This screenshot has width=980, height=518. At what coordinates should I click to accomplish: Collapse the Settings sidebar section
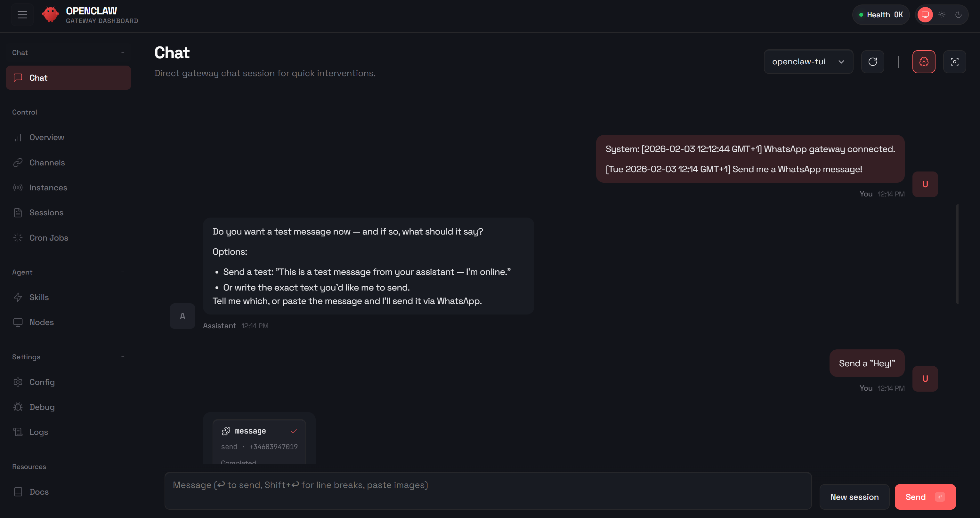pos(123,357)
